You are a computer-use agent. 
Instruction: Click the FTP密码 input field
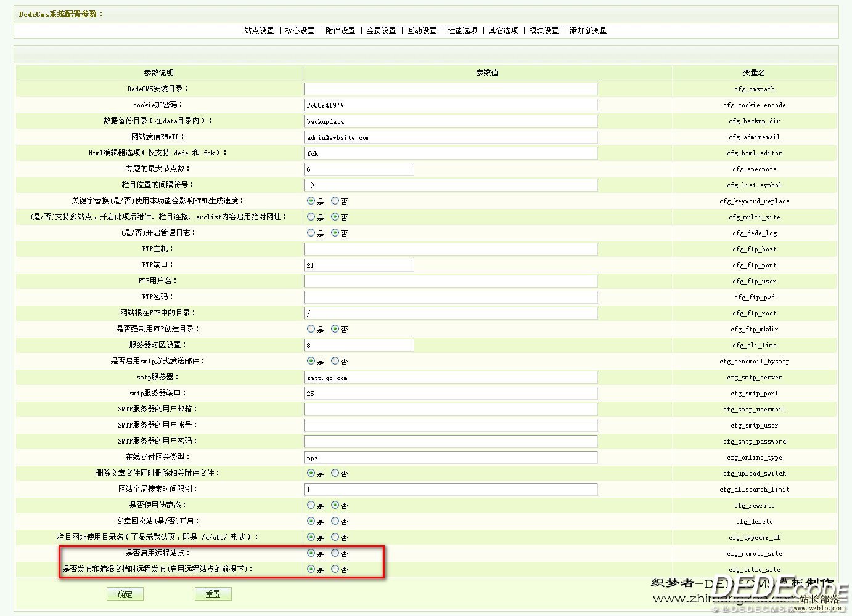[451, 297]
